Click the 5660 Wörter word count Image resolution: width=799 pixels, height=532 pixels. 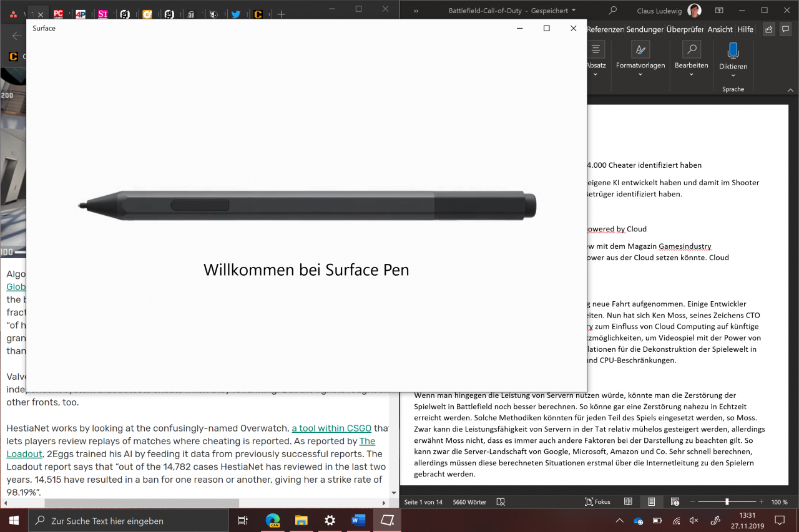[469, 501]
